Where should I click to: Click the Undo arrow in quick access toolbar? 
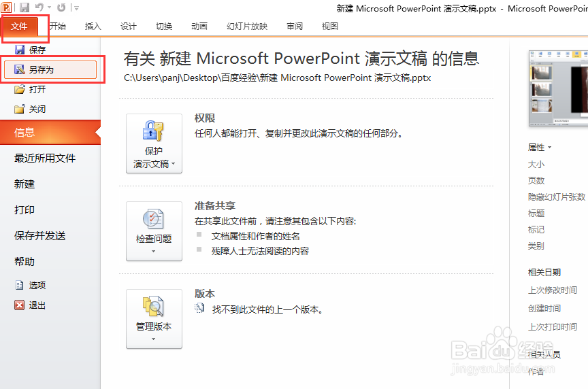39,7
